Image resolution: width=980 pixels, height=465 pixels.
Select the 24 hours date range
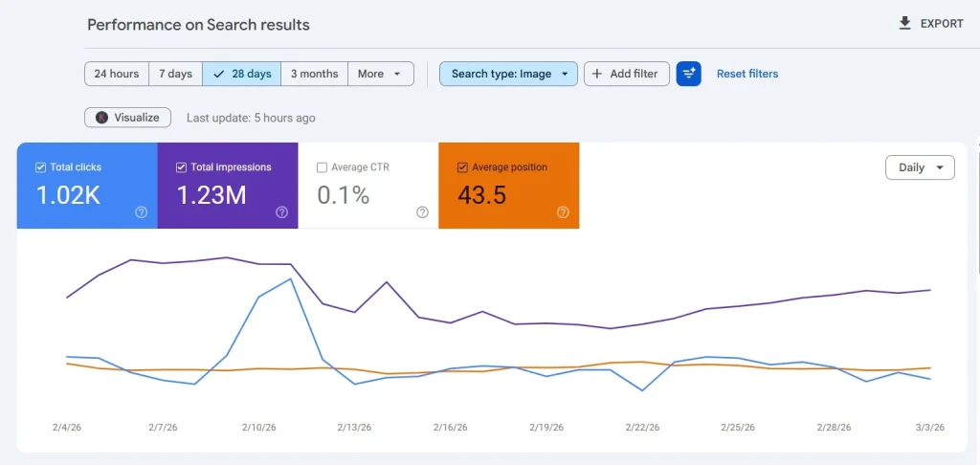pos(117,74)
